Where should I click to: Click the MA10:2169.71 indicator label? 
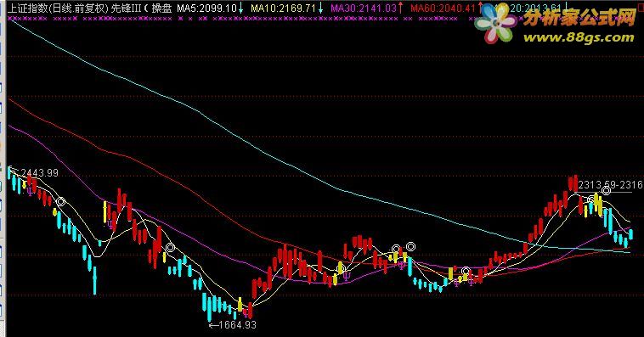tap(284, 8)
